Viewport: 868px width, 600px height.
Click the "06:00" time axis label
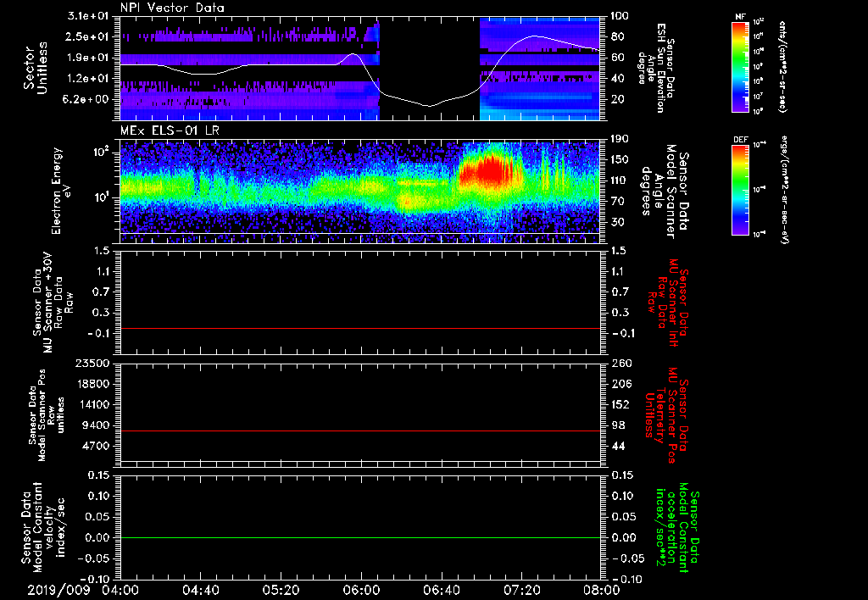pos(360,590)
